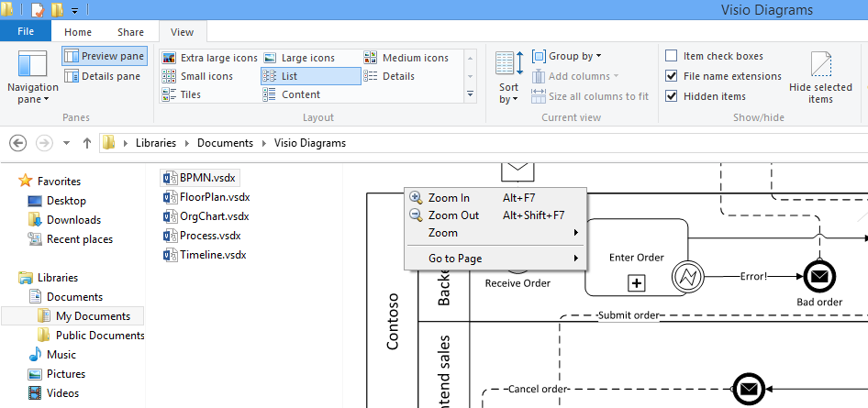Go back using the Back arrow

(x=17, y=143)
